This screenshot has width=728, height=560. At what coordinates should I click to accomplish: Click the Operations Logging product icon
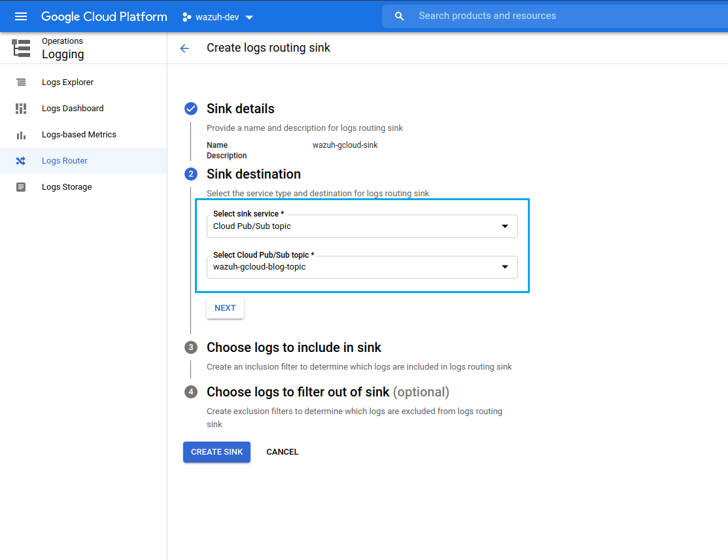pos(22,48)
